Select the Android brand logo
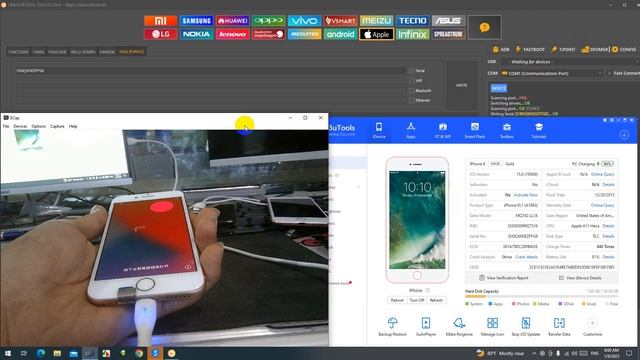Screen dimensions: 640x360 (x=340, y=34)
